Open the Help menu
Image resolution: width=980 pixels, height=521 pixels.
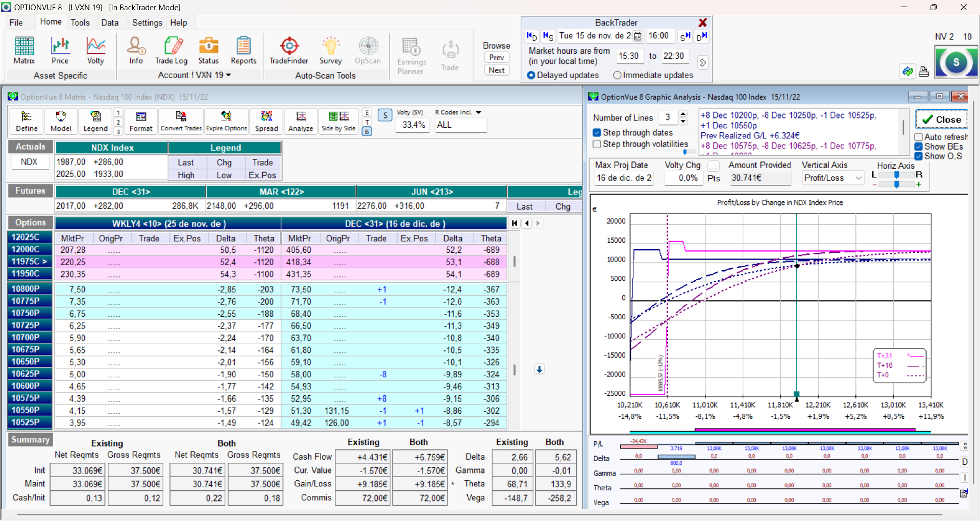pyautogui.click(x=178, y=23)
